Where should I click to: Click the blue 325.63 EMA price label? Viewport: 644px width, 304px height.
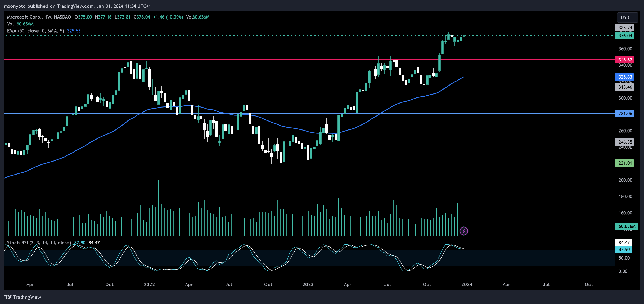coord(625,77)
